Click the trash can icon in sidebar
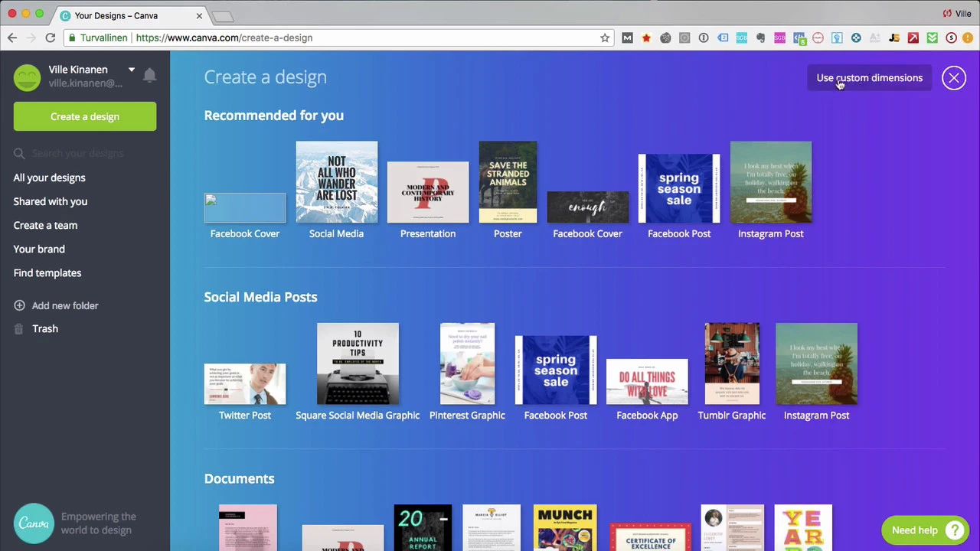 [x=19, y=328]
